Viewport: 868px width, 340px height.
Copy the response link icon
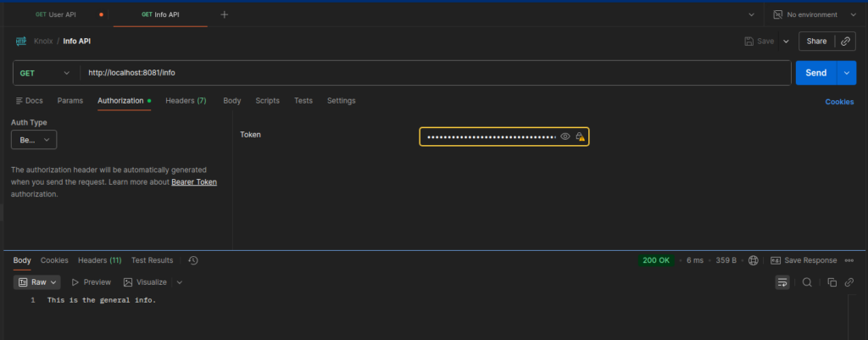coord(849,282)
